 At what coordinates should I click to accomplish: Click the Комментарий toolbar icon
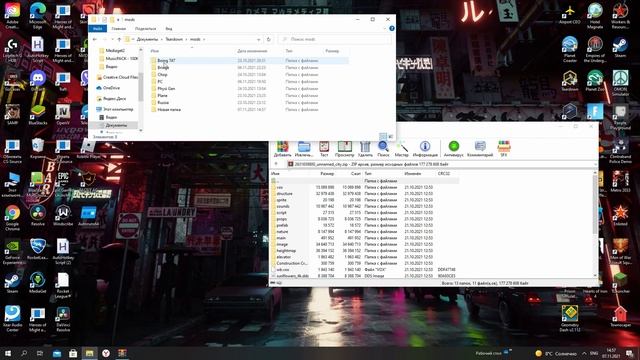coord(480,149)
